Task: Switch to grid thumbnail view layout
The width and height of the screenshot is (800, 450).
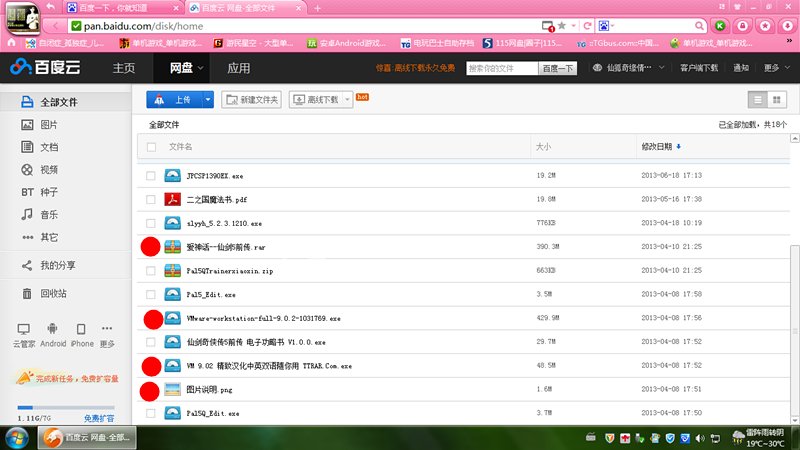Action: pyautogui.click(x=777, y=100)
